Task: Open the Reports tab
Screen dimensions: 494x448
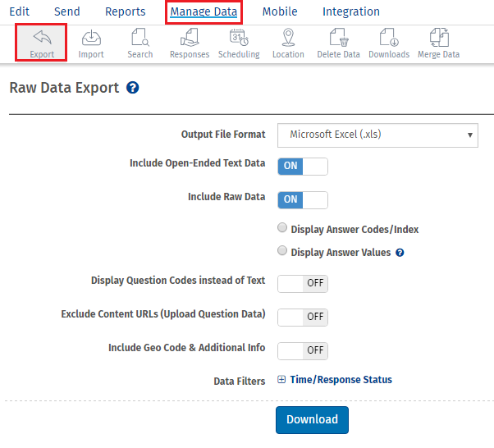Action: pyautogui.click(x=126, y=11)
